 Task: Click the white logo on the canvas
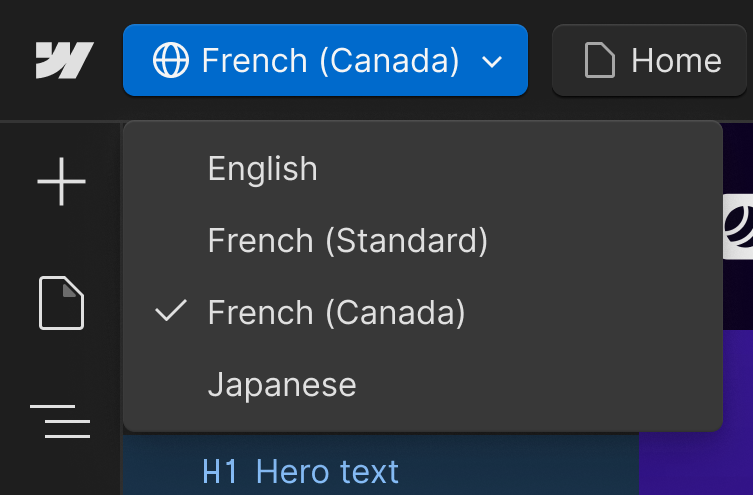[x=738, y=226]
